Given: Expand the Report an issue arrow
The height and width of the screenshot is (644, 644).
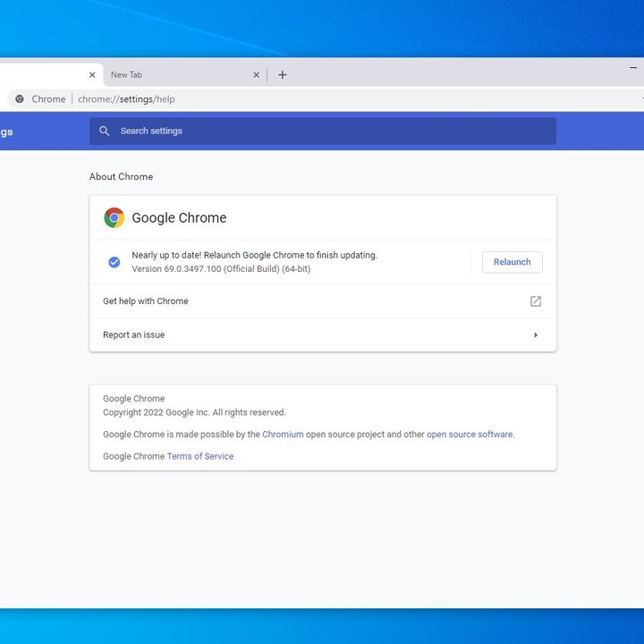Looking at the screenshot, I should (536, 335).
